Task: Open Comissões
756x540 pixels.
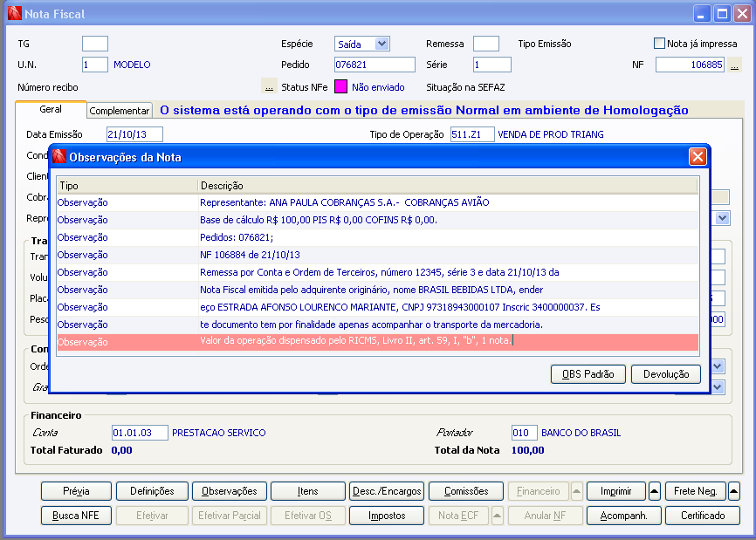Action: pyautogui.click(x=466, y=491)
